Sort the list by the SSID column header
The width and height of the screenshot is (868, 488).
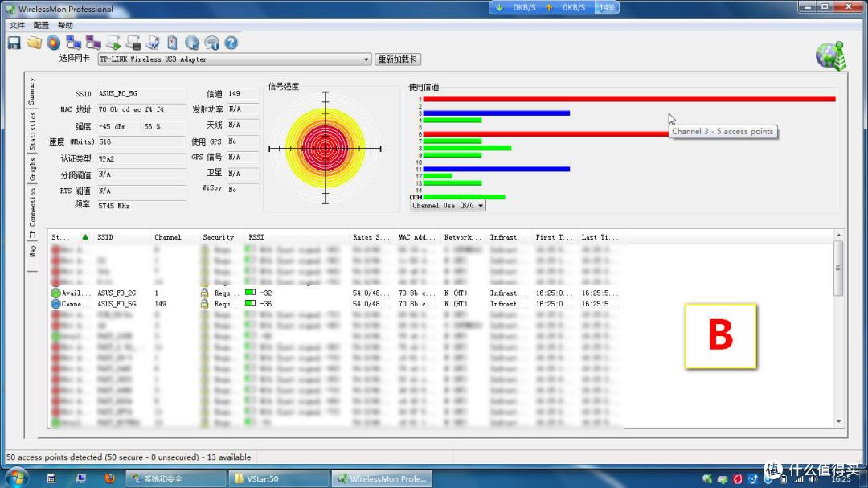[122, 237]
